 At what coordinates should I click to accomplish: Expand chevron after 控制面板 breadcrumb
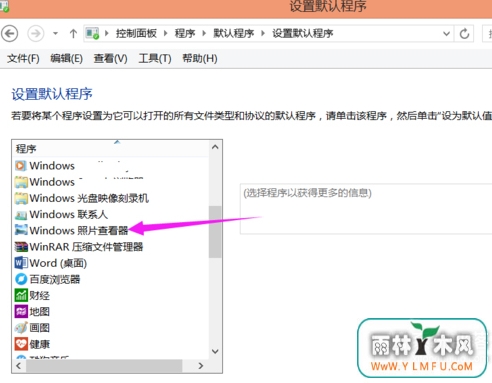pos(165,33)
